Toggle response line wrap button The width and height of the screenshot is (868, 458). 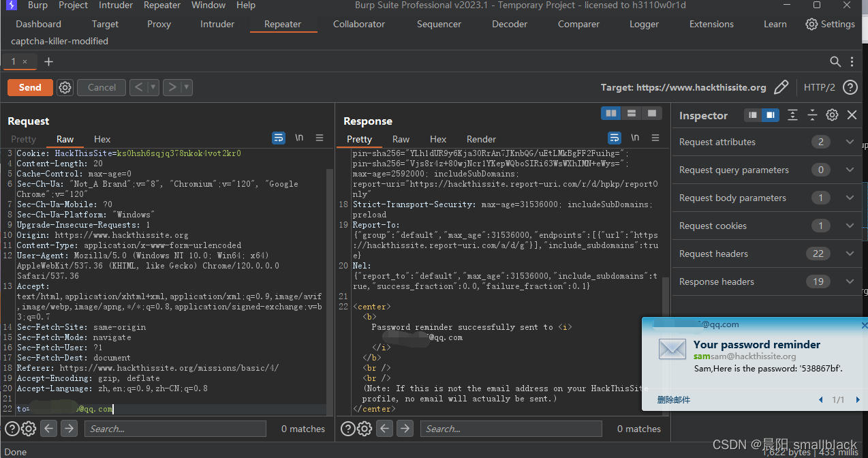614,138
